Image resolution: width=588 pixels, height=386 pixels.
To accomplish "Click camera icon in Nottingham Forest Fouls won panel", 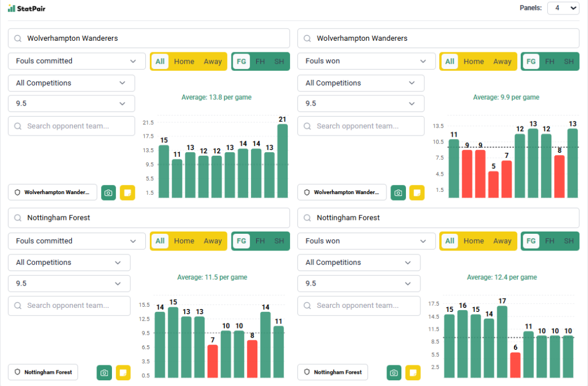I will point(394,372).
